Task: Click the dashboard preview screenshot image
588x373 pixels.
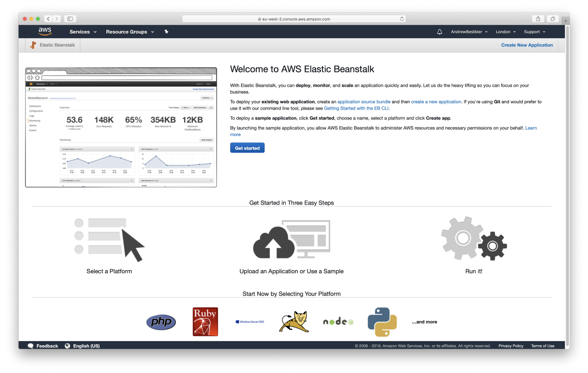Action: [121, 127]
